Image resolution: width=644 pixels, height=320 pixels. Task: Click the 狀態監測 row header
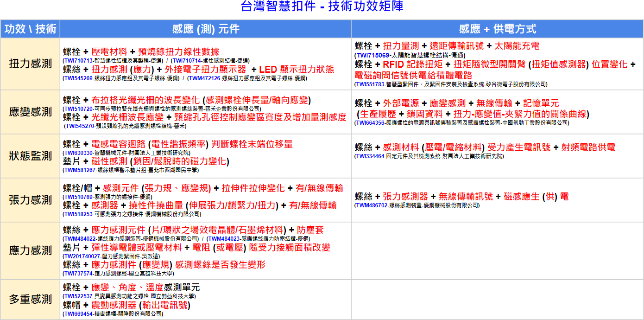[30, 156]
